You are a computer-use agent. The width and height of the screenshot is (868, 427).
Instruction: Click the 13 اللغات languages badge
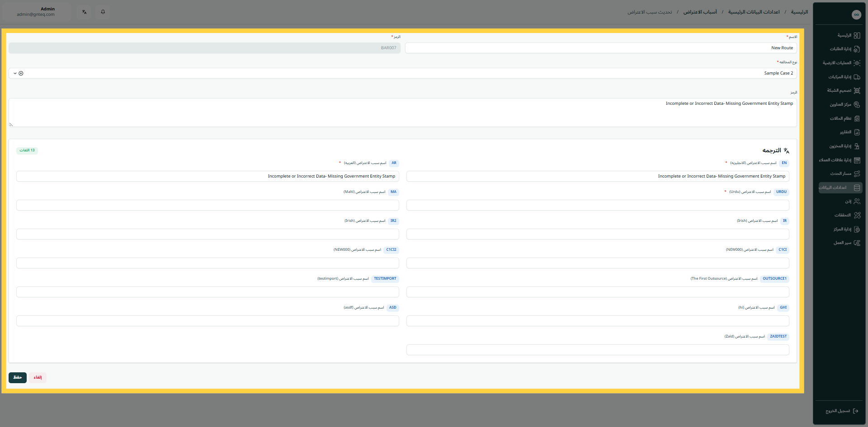27,150
